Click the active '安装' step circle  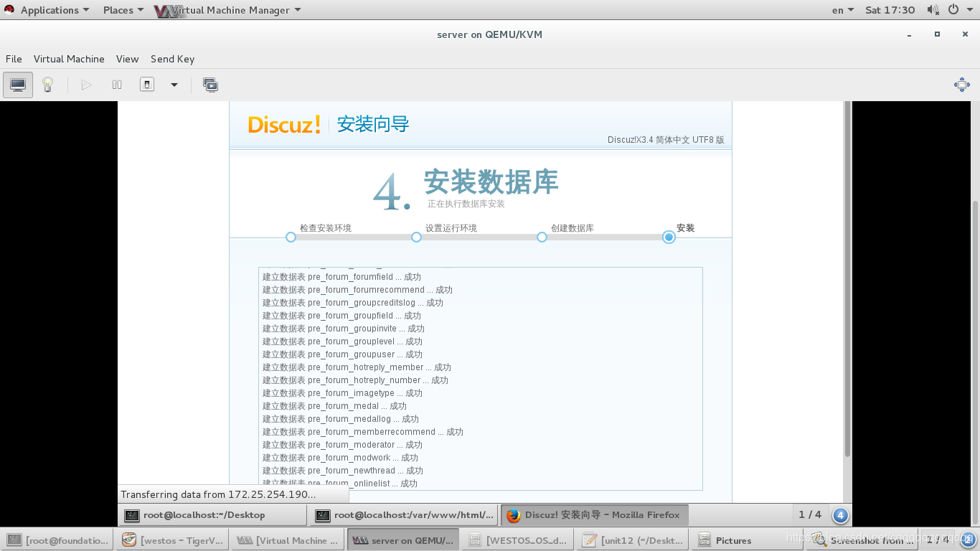tap(669, 237)
